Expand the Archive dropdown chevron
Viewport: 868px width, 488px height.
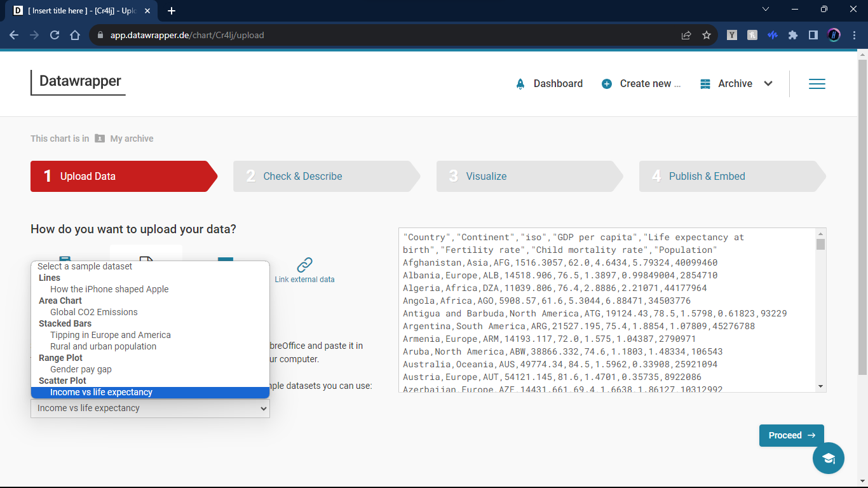768,84
